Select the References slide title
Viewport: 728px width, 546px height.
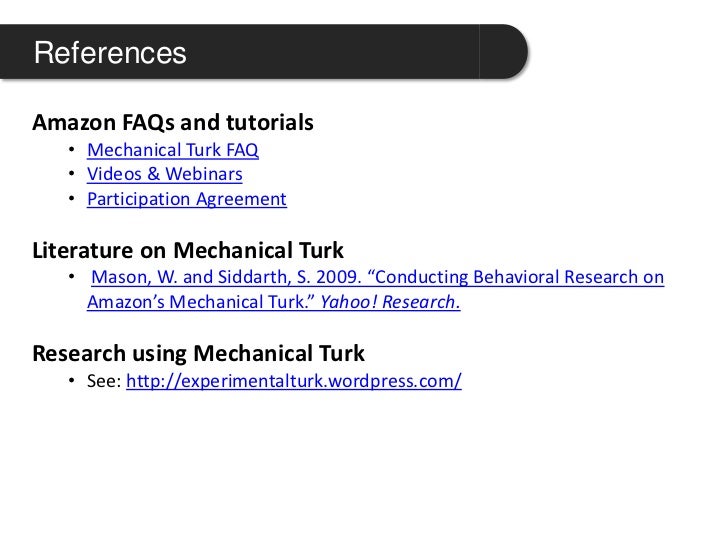[x=110, y=52]
